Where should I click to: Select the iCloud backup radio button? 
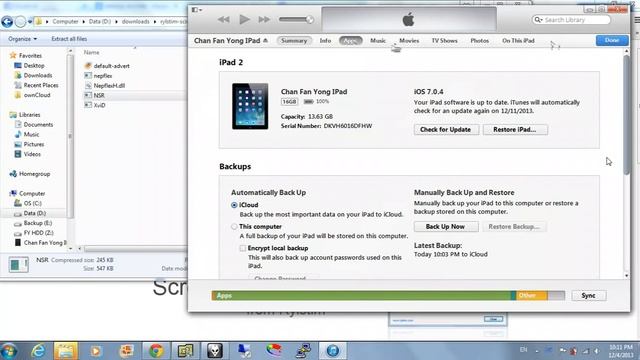point(234,205)
